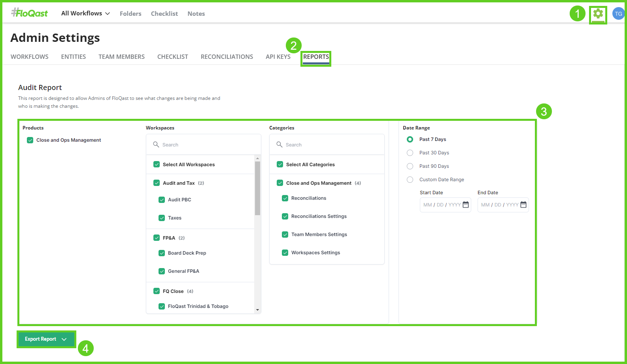Click the FloQast logo
This screenshot has height=364, width=627.
point(29,13)
